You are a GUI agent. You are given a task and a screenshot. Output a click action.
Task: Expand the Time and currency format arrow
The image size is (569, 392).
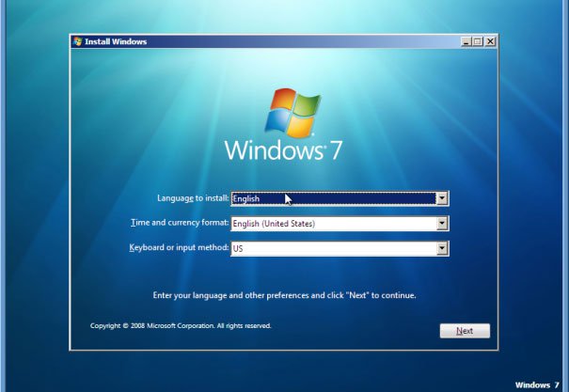442,224
